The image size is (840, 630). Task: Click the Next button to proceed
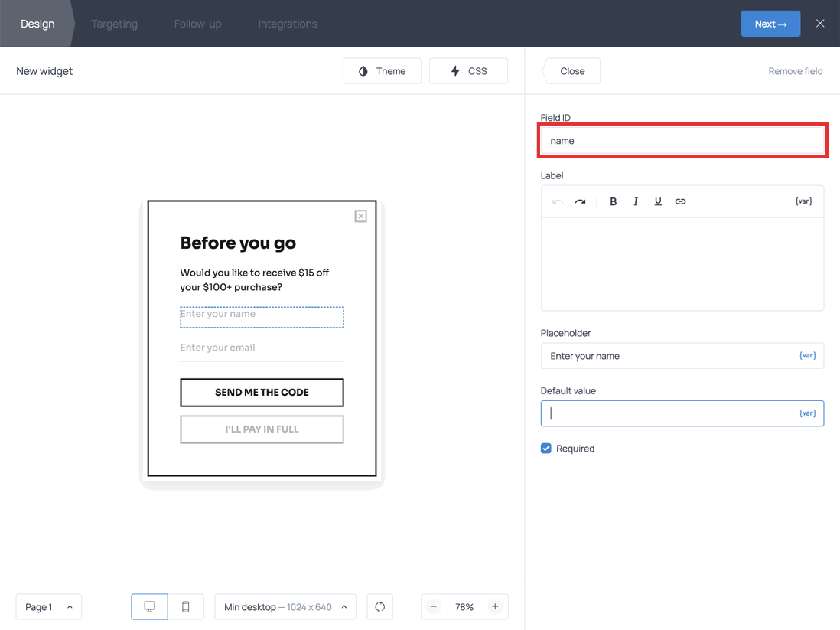pos(770,24)
